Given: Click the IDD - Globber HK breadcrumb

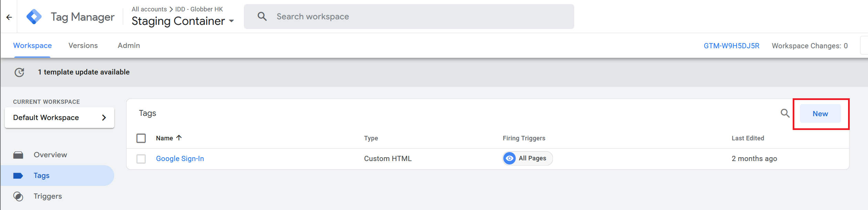Looking at the screenshot, I should [x=199, y=9].
